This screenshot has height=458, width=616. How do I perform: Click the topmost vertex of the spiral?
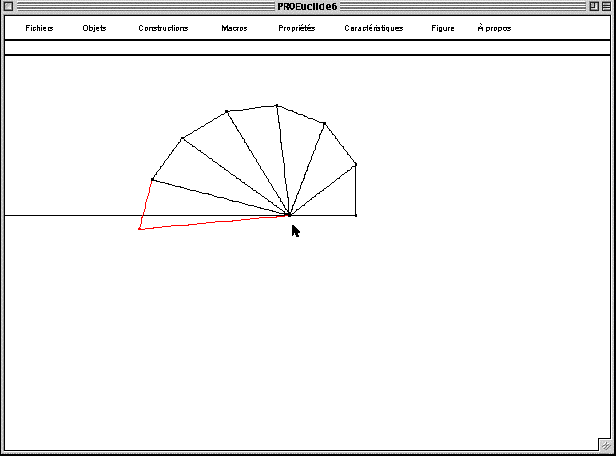click(x=276, y=104)
